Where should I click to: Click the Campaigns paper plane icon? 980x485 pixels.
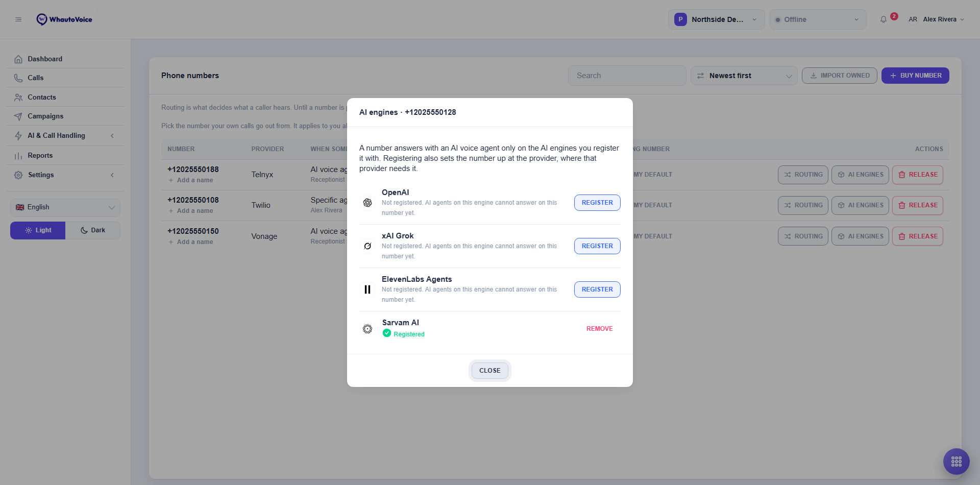[18, 116]
